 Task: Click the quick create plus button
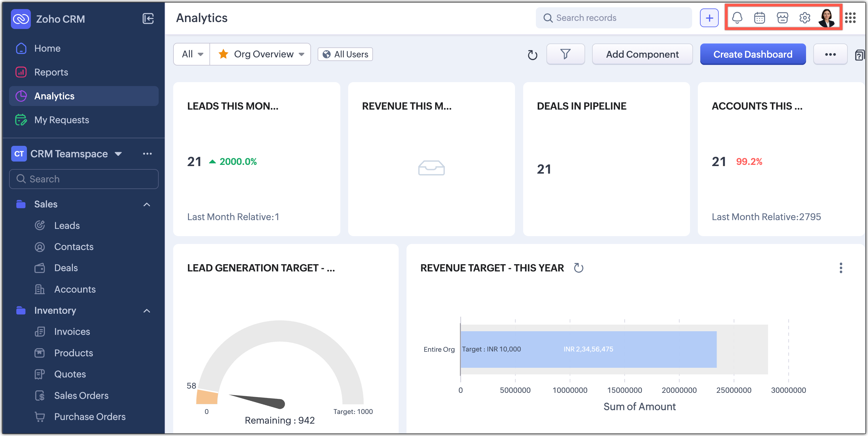(709, 18)
